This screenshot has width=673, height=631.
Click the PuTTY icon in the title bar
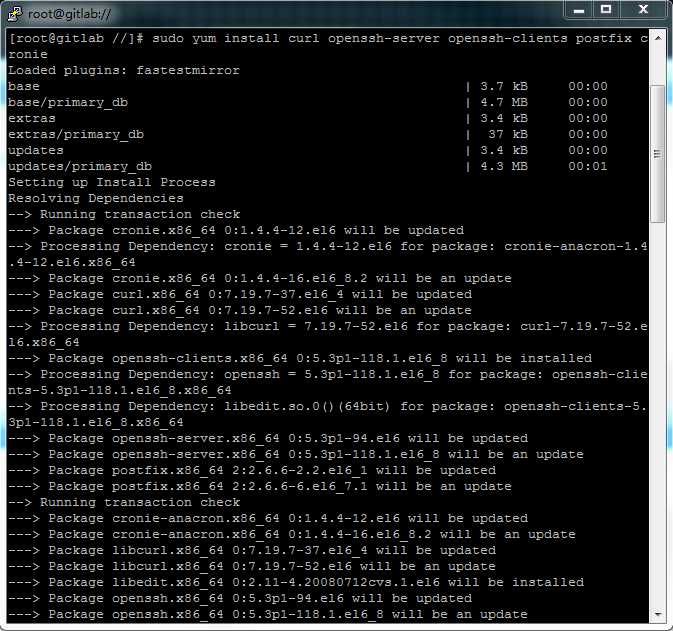pyautogui.click(x=15, y=13)
